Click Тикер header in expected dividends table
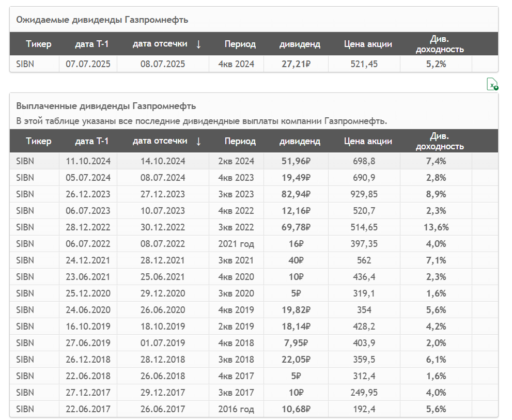Image resolution: width=512 pixels, height=420 pixels. (x=39, y=44)
